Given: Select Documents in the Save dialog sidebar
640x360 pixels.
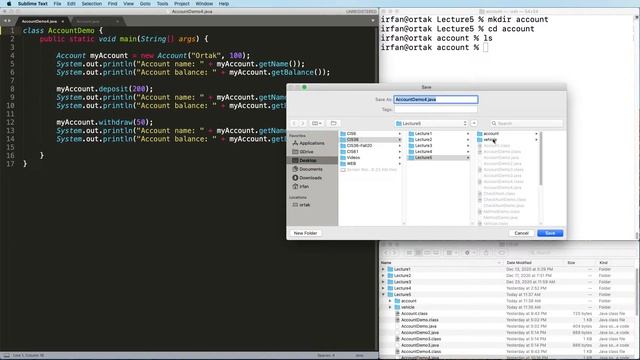Looking at the screenshot, I should click(310, 169).
